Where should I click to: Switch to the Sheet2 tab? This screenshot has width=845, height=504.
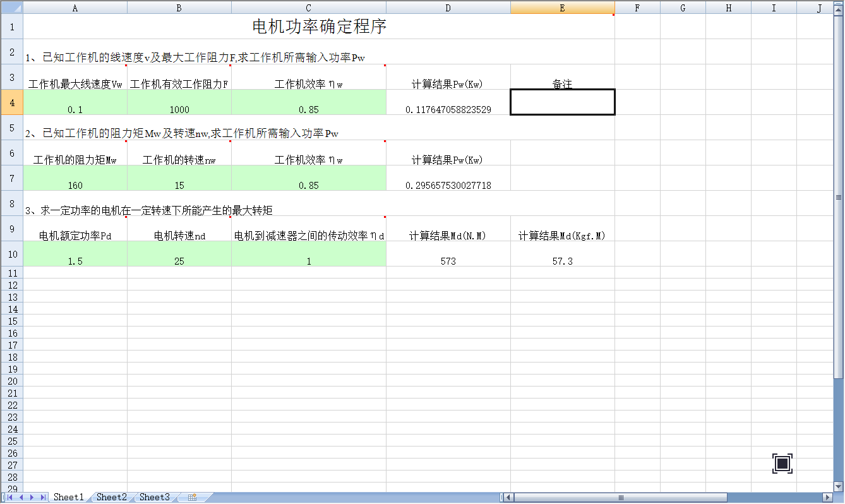point(112,498)
